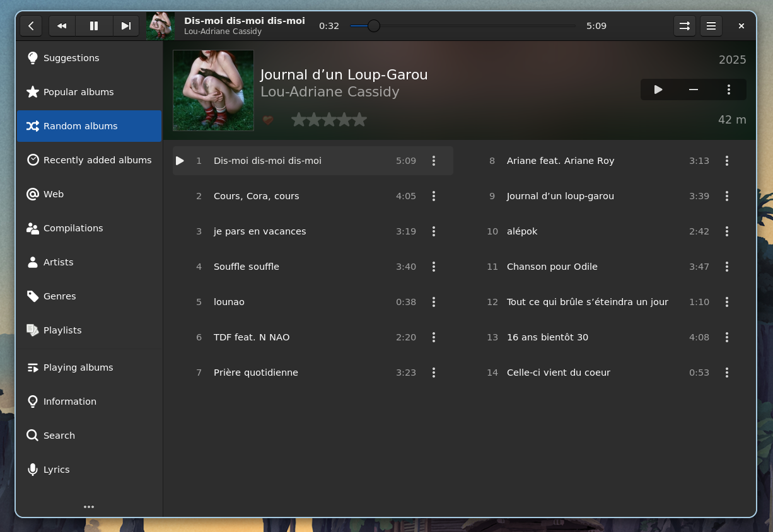This screenshot has height=532, width=773.
Task: Open the Search section
Action: click(x=59, y=435)
